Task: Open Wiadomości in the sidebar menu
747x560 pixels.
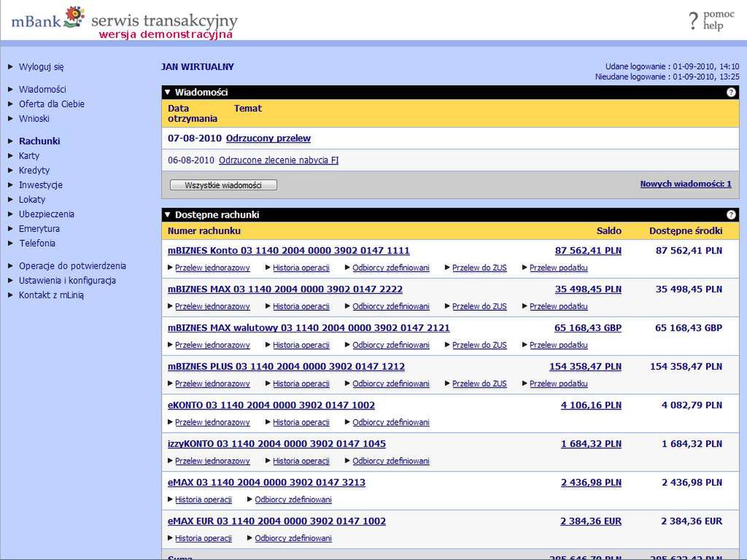Action: pos(42,89)
